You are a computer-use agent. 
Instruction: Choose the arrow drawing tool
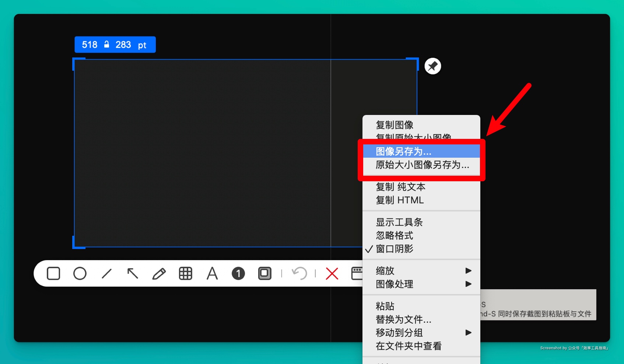[133, 273]
